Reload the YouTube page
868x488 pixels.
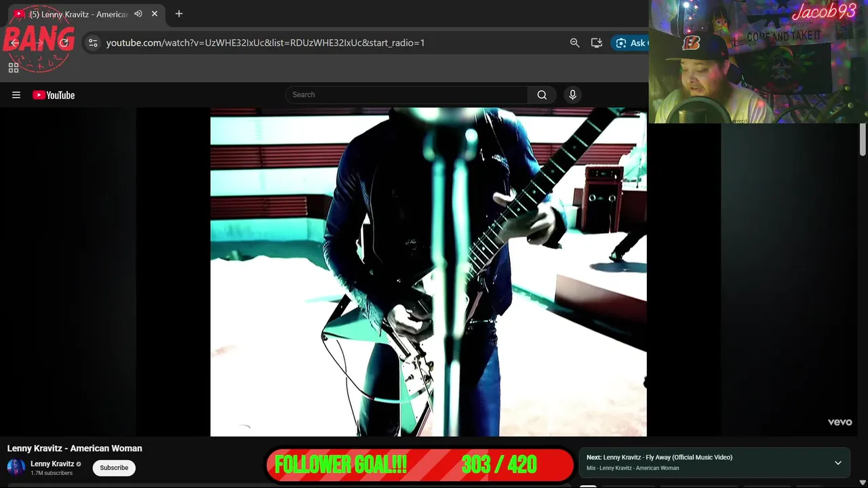(x=64, y=43)
